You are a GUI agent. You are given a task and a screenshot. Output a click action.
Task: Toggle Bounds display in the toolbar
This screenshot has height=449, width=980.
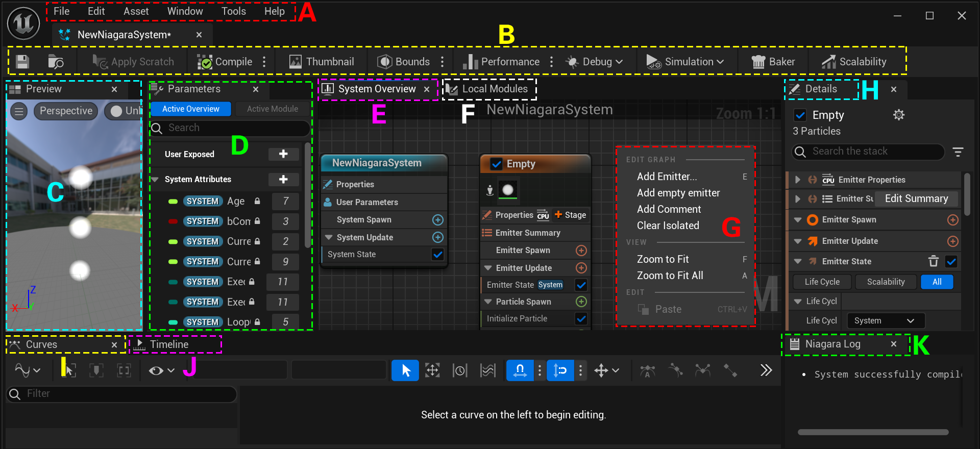pyautogui.click(x=403, y=62)
